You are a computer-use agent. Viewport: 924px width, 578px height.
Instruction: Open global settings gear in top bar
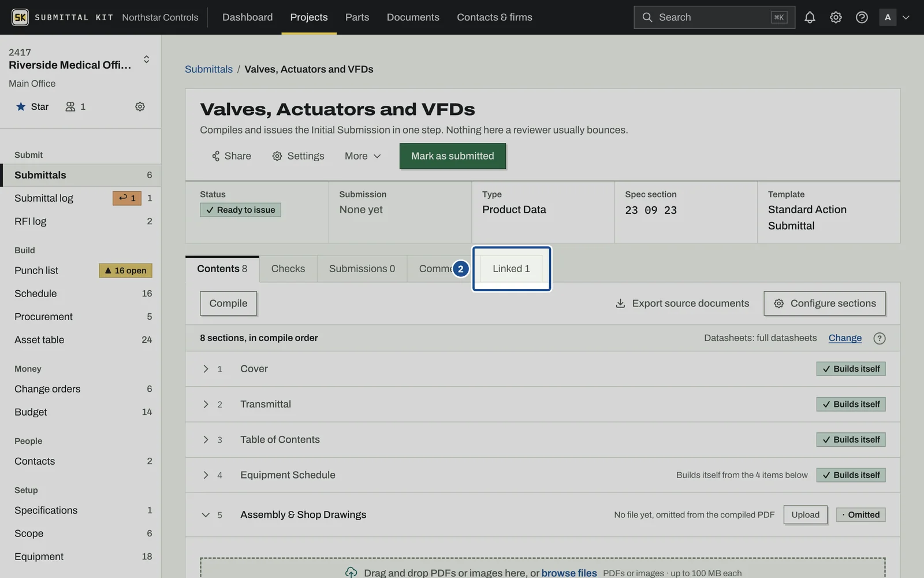click(x=836, y=17)
